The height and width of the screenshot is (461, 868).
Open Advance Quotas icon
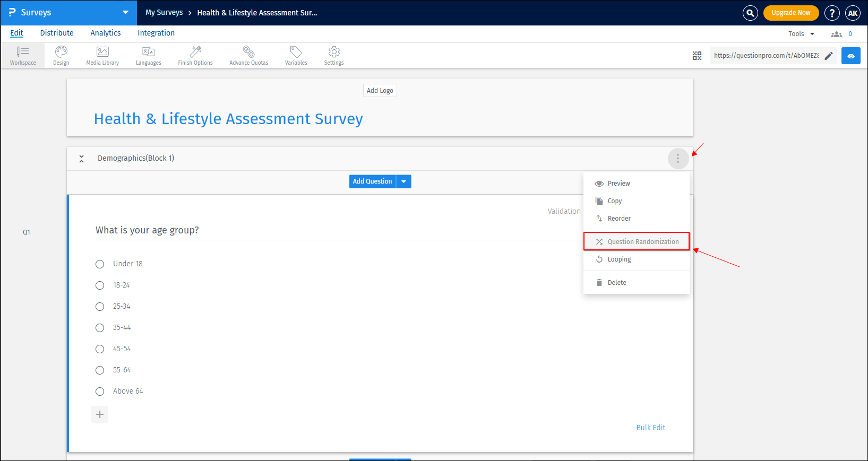point(249,56)
